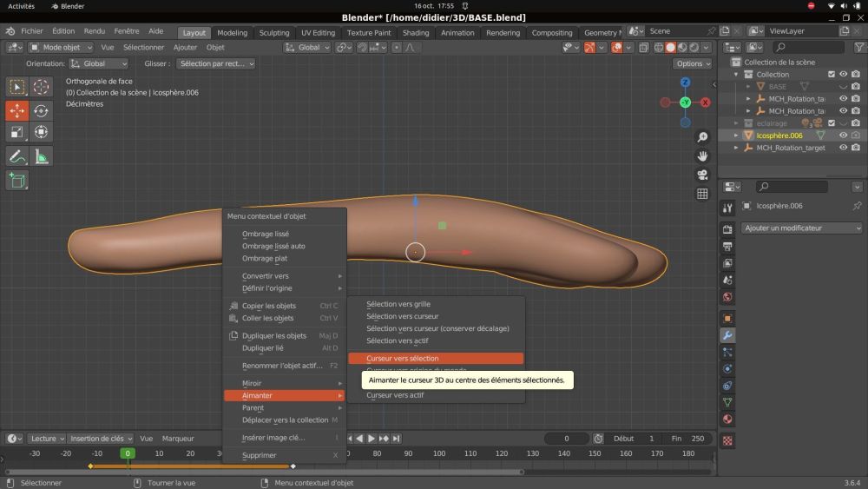Choose Sélection vers curseur entry
The image size is (868, 489).
click(x=403, y=316)
